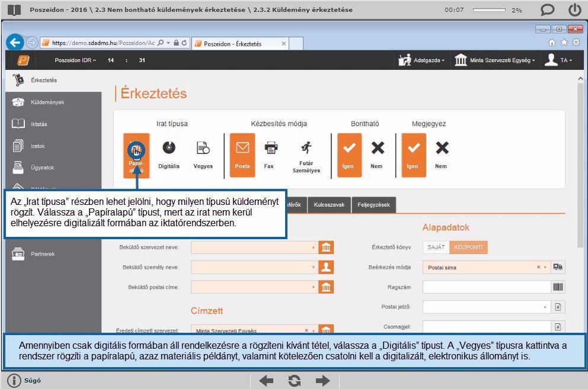
Task: Switch to the Kulcsszavak tab
Action: (329, 205)
